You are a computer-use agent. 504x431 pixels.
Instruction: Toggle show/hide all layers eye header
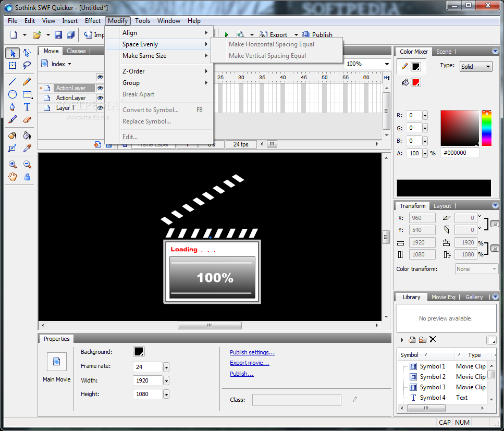[100, 77]
